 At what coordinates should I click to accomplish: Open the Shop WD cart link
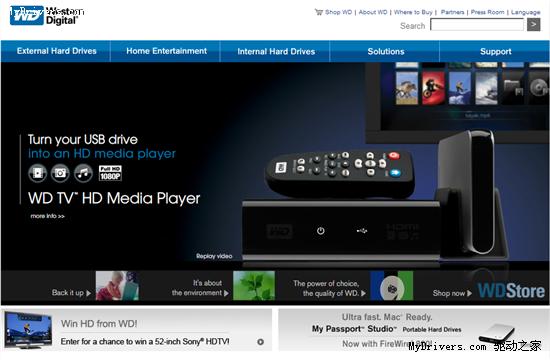[338, 12]
